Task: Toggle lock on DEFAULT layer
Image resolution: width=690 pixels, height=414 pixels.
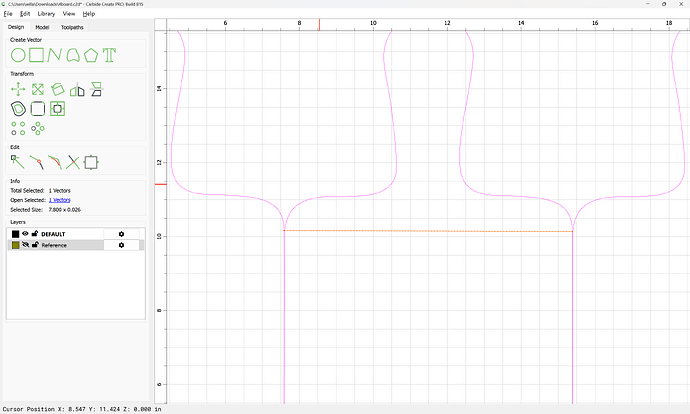Action: pyautogui.click(x=35, y=234)
